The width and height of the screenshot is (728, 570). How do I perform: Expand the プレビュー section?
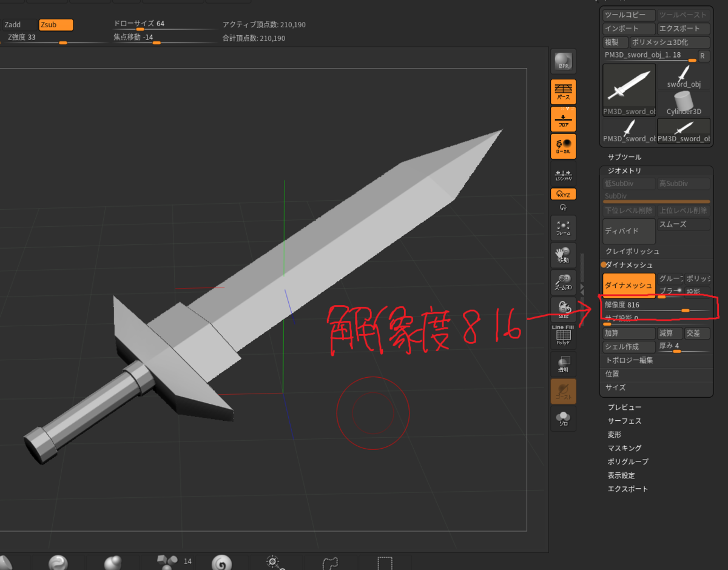624,407
